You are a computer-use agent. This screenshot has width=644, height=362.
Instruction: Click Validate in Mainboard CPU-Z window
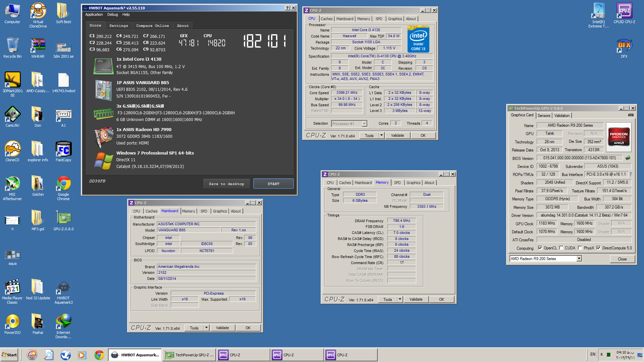[x=222, y=328]
